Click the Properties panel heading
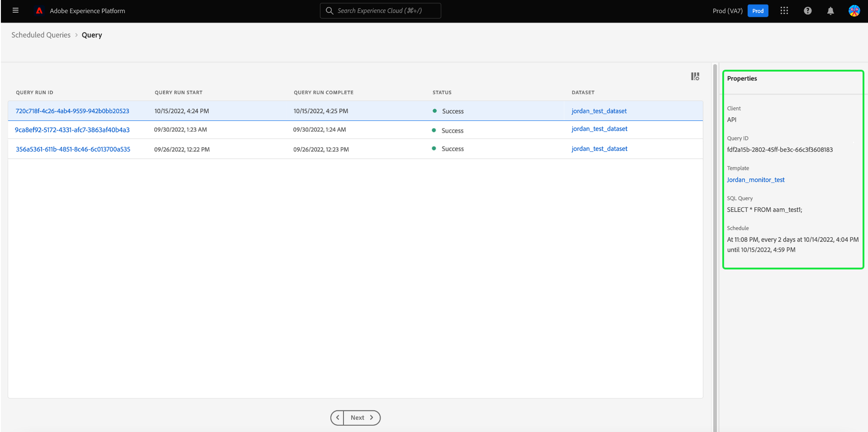868x432 pixels. point(742,78)
